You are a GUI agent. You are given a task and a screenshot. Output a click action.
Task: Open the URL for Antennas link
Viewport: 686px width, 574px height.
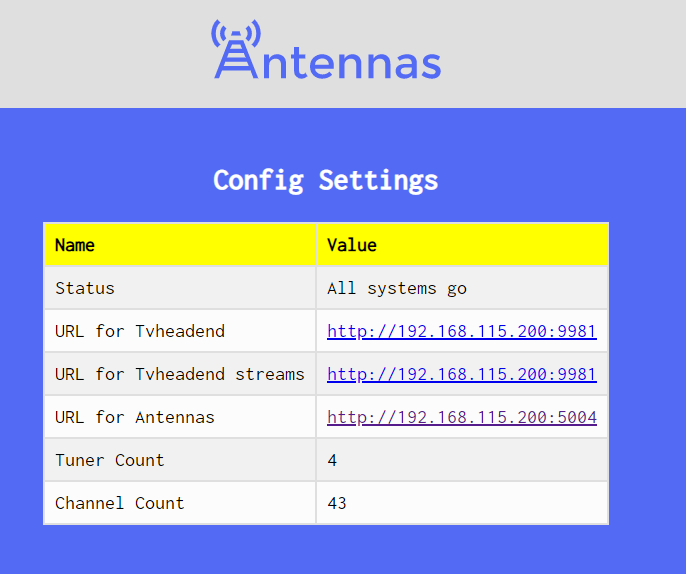coord(462,417)
